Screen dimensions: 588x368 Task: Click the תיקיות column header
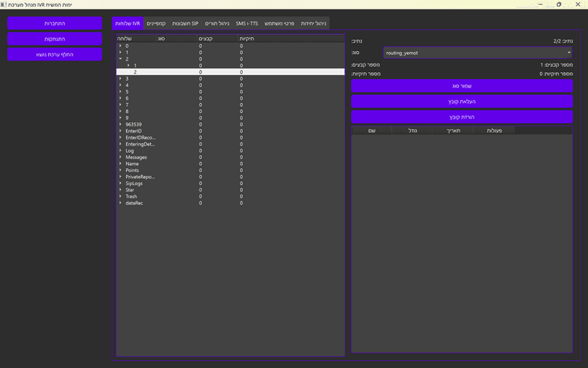291,38
